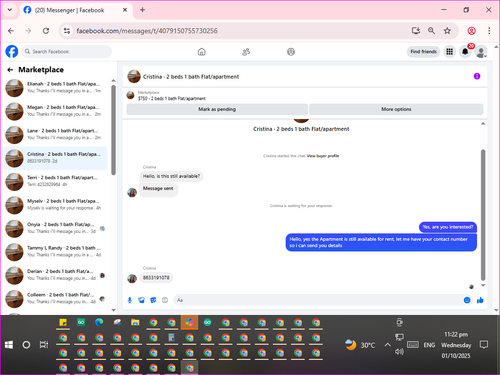Open the Terri conversation
The height and width of the screenshot is (375, 500).
tap(55, 181)
